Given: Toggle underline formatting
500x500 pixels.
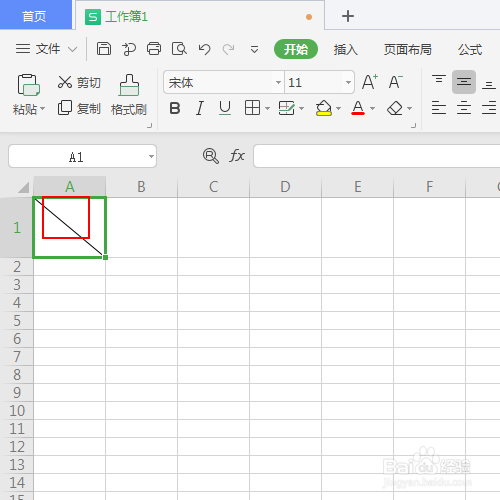Looking at the screenshot, I should (225, 108).
